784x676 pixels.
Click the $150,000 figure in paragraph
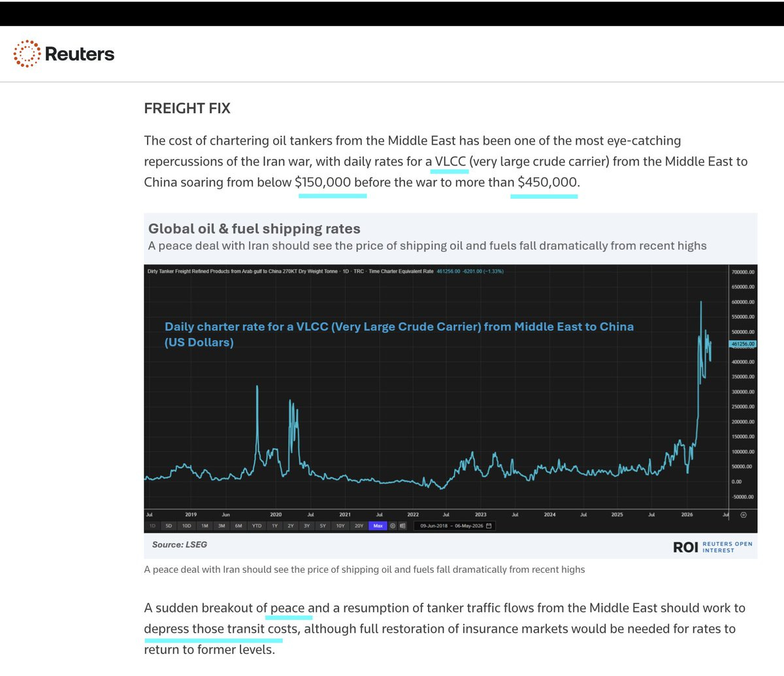(323, 182)
